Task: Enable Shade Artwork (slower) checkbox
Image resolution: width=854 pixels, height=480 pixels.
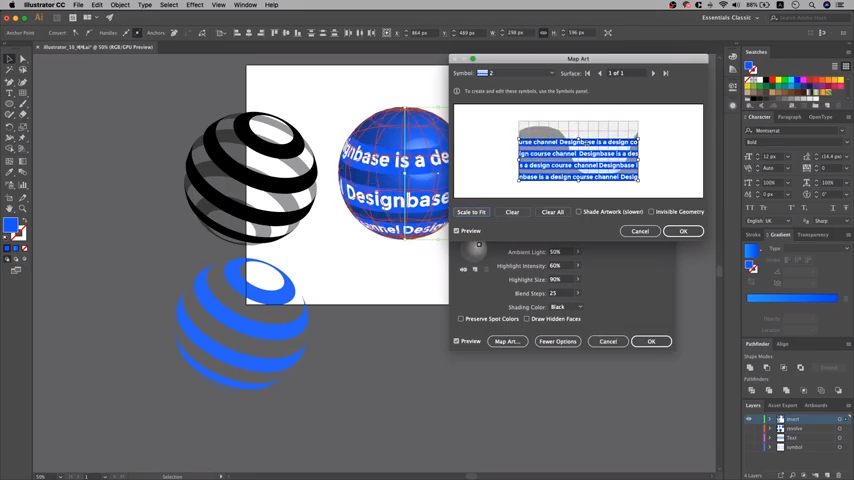Action: tap(578, 212)
